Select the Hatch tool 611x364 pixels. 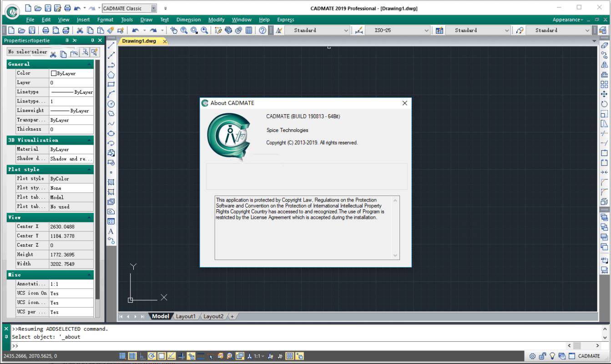point(111,182)
